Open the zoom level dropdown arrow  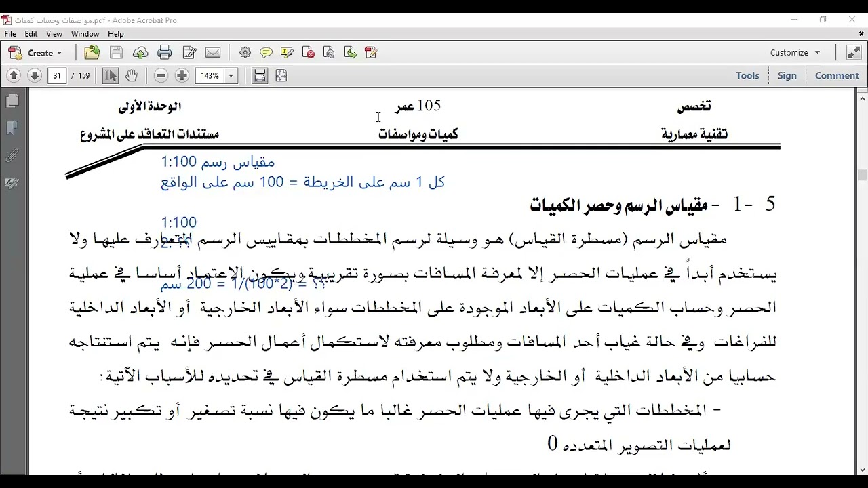(x=231, y=76)
